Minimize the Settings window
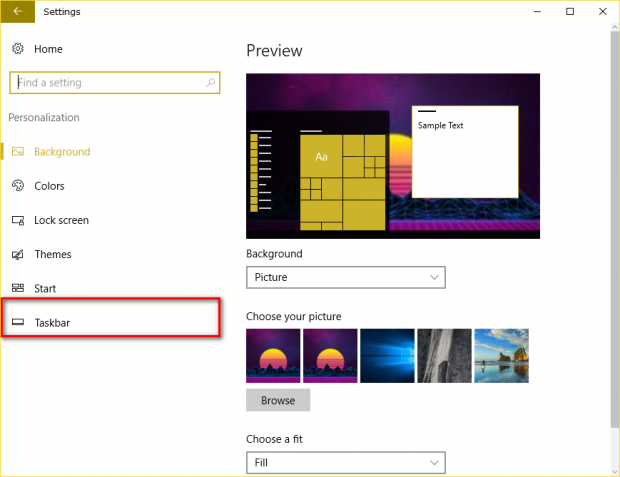Screen dimensions: 620x477 click(537, 11)
